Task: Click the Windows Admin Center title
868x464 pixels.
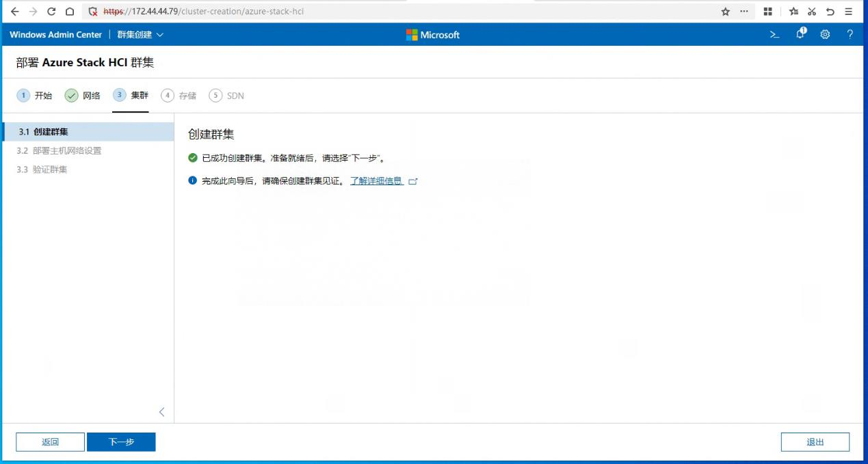Action: click(55, 35)
